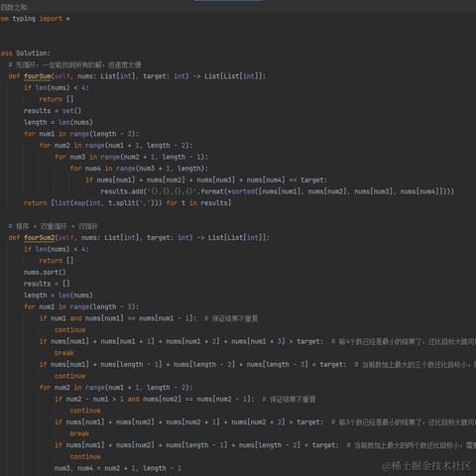Click the "nums.sort()" line

pyautogui.click(x=45, y=273)
